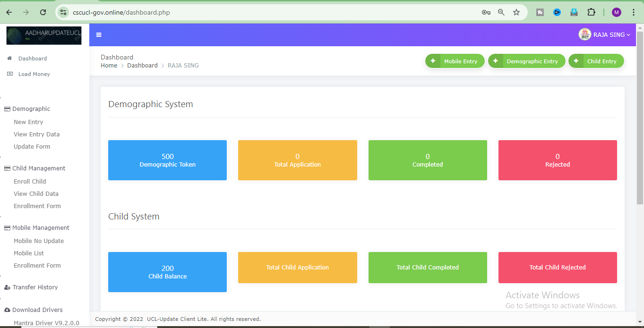Click the Child Entry button
The height and width of the screenshot is (328, 644).
pyautogui.click(x=596, y=61)
